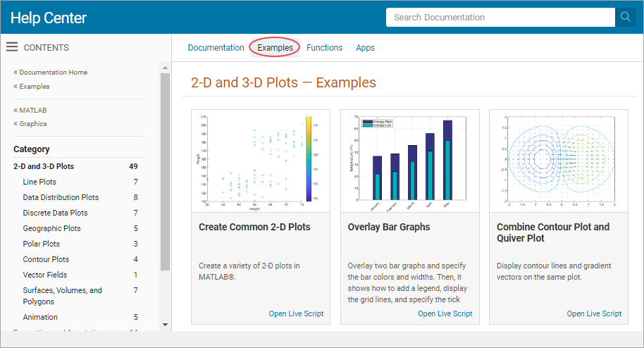The height and width of the screenshot is (348, 644).
Task: Toggle the Contents hamburger menu icon
Action: tap(12, 47)
